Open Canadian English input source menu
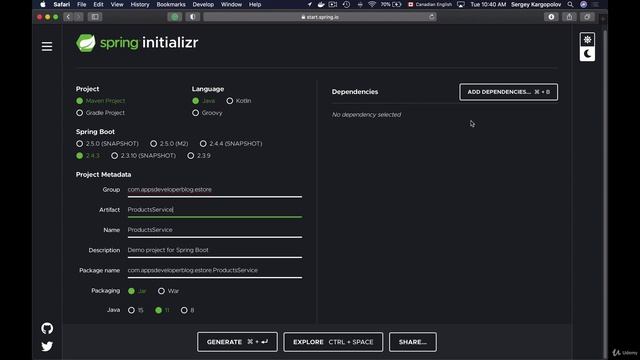The width and height of the screenshot is (640, 360). click(x=429, y=4)
